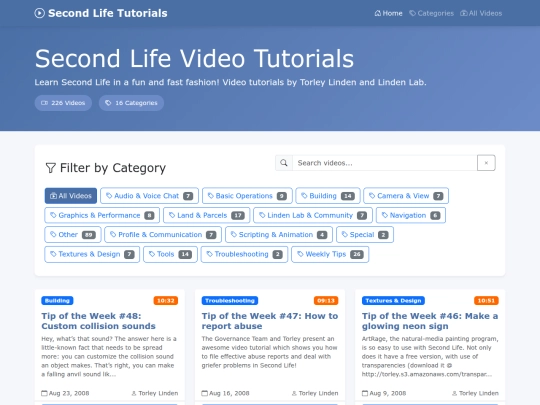Viewport: 540px width, 405px height.
Task: Select the All Videos filter button
Action: tap(71, 196)
